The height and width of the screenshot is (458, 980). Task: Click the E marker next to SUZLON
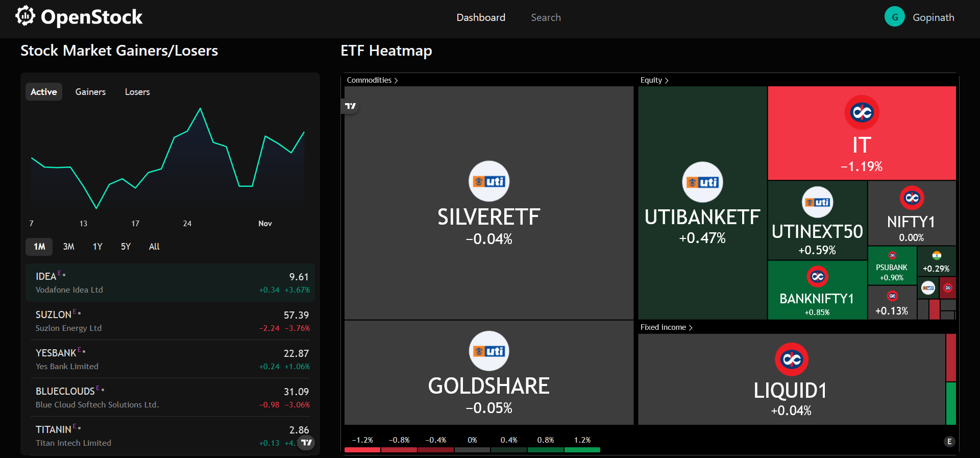(x=75, y=311)
